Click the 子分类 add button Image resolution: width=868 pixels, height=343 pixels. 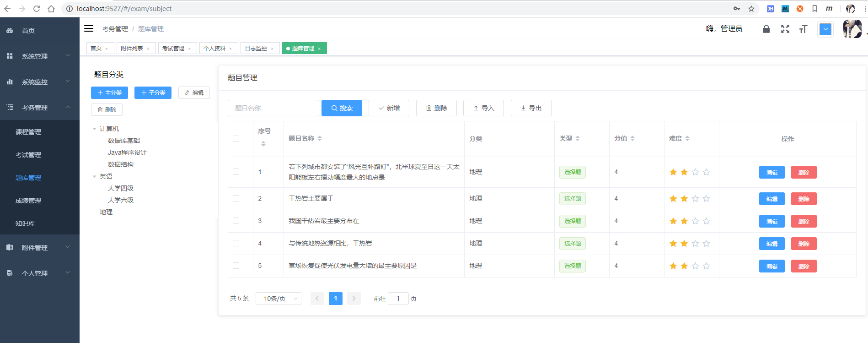(153, 93)
